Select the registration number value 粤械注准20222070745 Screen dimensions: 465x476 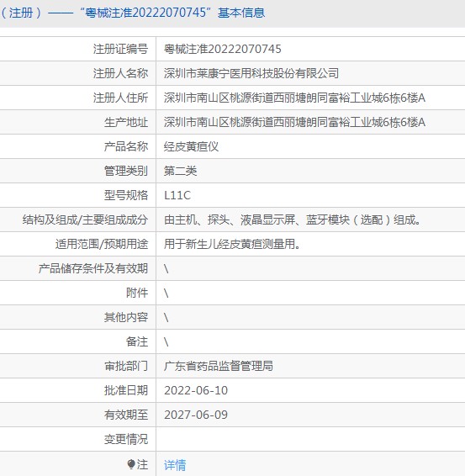tap(223, 49)
